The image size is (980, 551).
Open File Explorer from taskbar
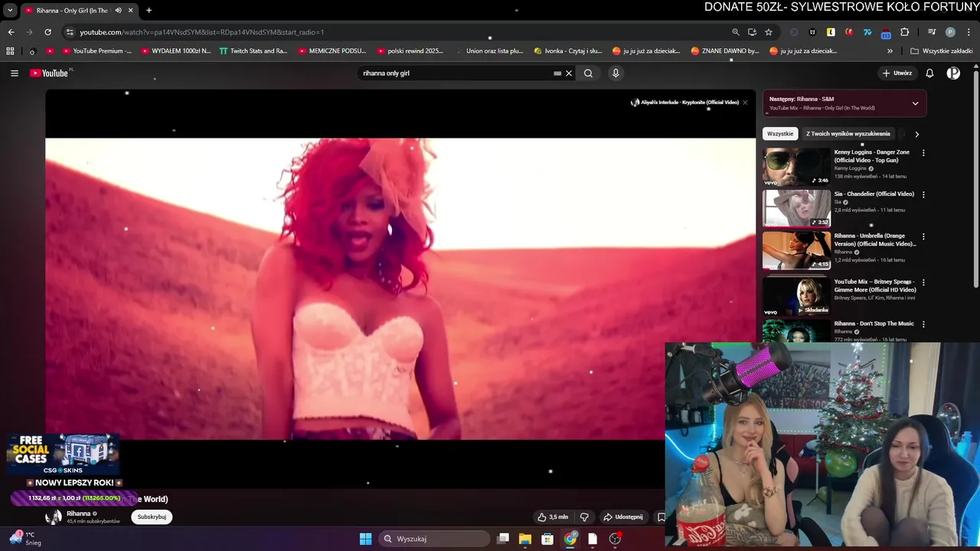(x=525, y=539)
